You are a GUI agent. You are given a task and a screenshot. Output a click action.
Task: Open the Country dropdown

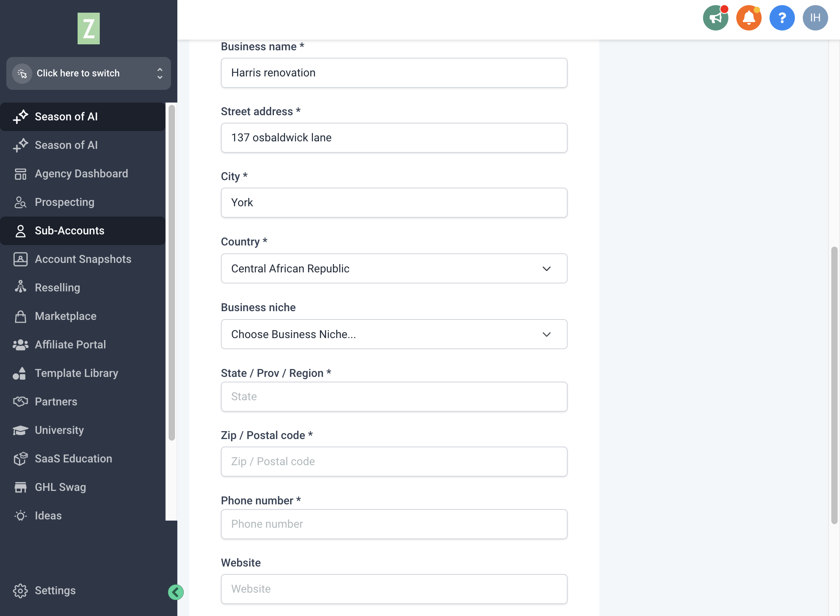coord(394,268)
